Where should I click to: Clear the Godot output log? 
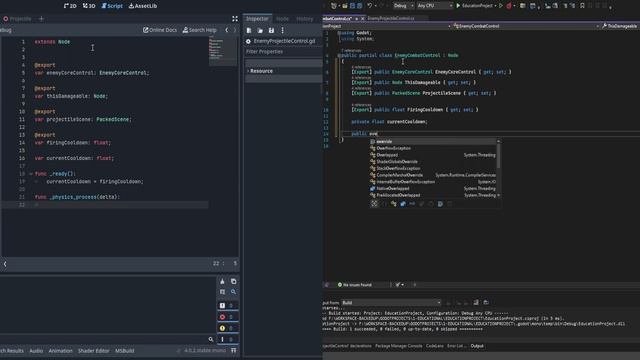[x=222, y=282]
